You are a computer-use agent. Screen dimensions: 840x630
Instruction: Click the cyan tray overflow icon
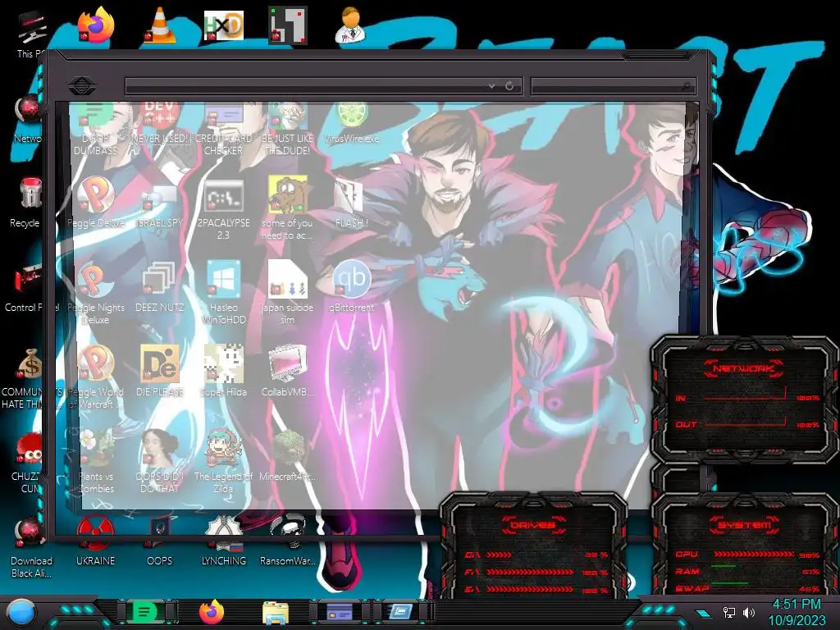tap(704, 613)
